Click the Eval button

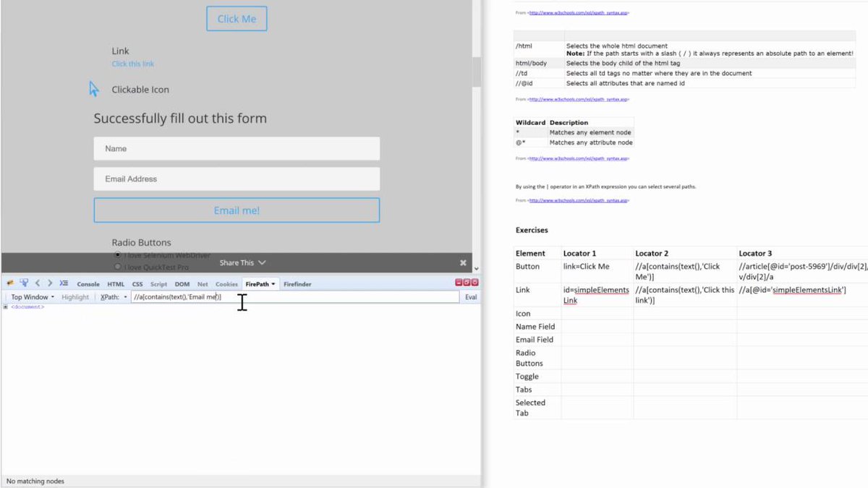[x=471, y=296]
